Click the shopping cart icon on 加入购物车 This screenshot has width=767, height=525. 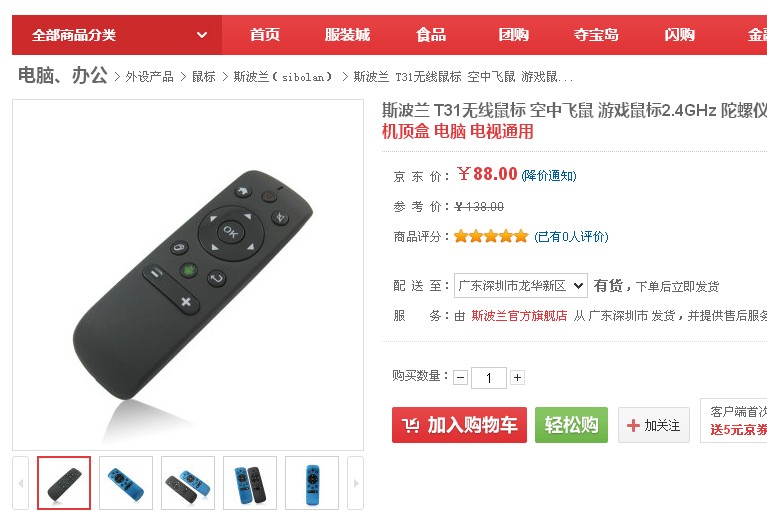point(410,425)
